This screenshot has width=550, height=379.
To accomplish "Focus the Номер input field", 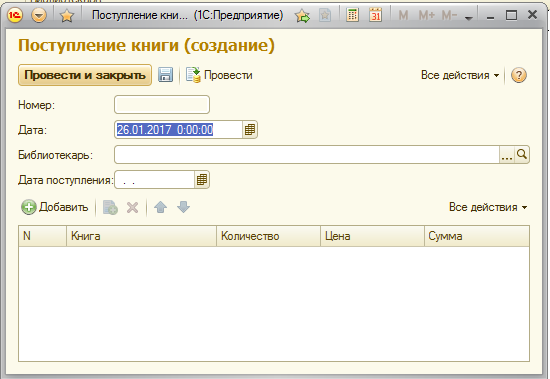I will click(162, 105).
